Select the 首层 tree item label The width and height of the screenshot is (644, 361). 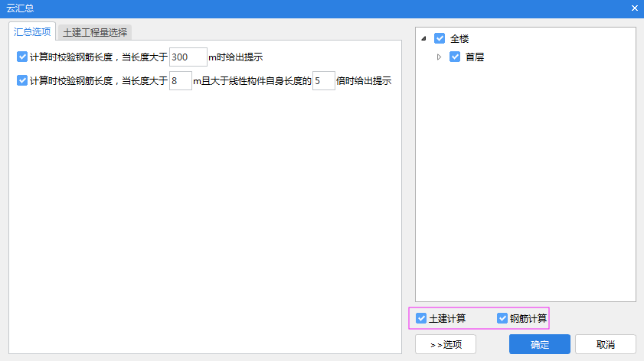click(475, 57)
